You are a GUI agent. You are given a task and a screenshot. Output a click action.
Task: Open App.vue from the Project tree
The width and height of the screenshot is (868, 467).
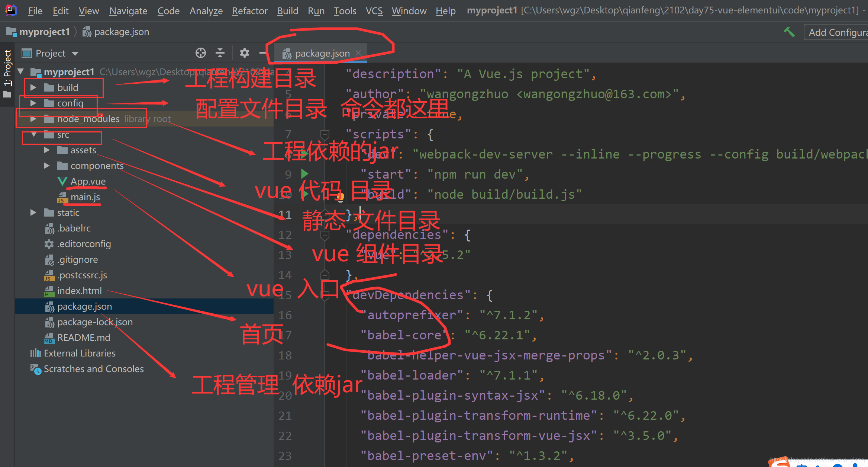(x=89, y=181)
